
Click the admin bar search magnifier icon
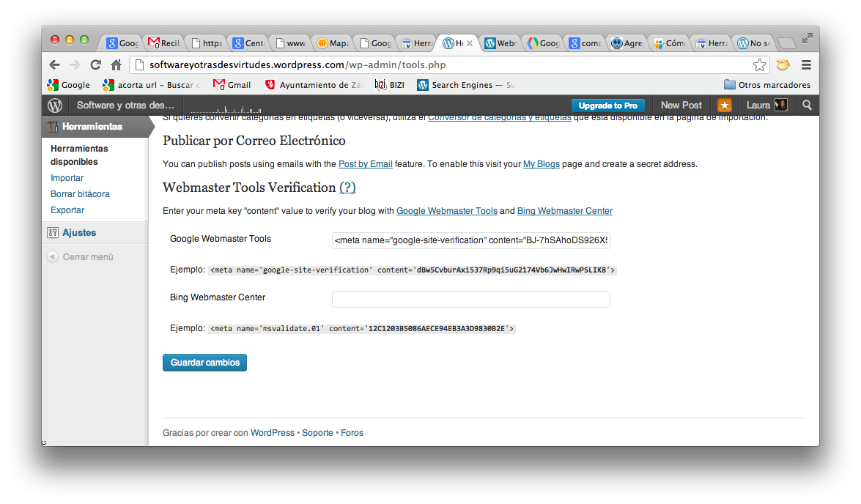coord(807,105)
